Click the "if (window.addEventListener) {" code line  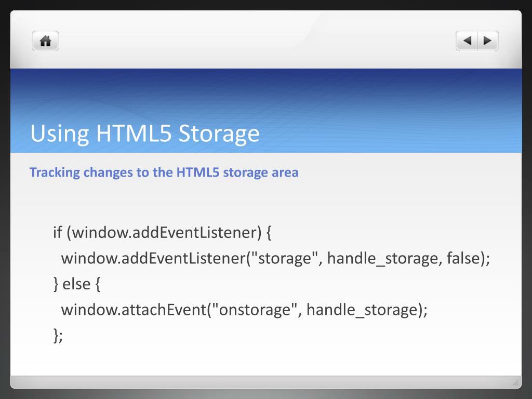click(x=162, y=232)
